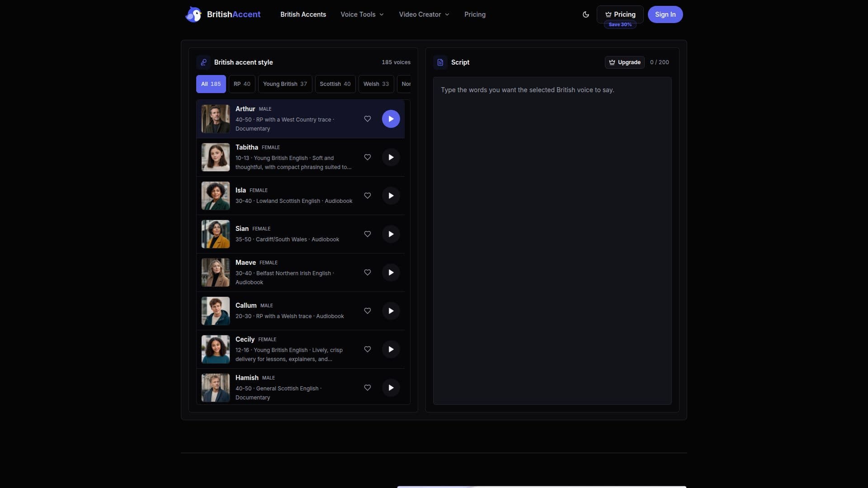The width and height of the screenshot is (868, 488).
Task: Click the Script document icon
Action: pos(440,62)
